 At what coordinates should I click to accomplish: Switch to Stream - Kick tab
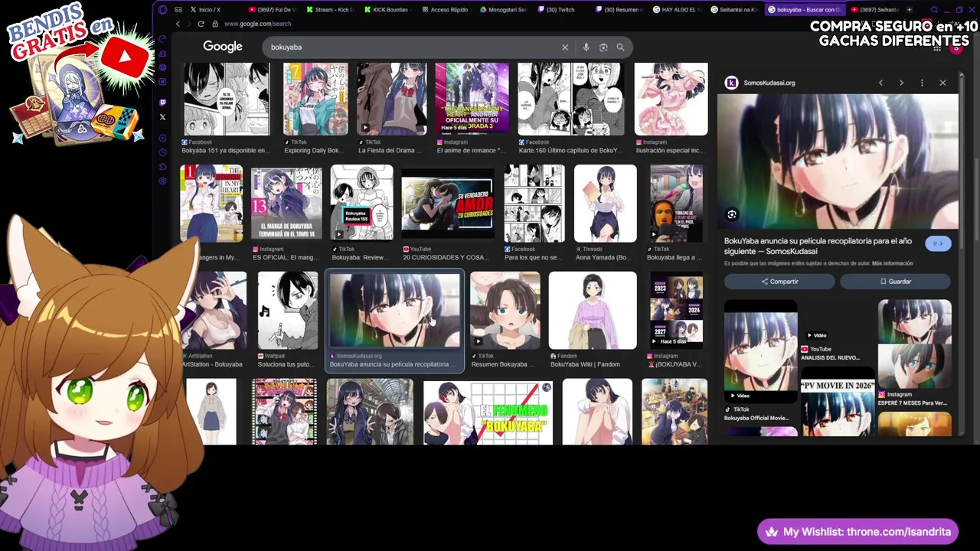pos(331,10)
